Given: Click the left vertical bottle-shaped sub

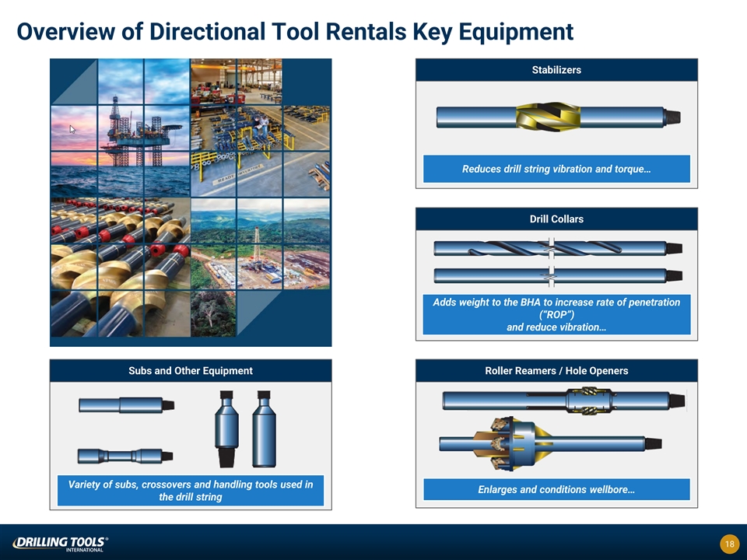Looking at the screenshot, I should click(227, 429).
